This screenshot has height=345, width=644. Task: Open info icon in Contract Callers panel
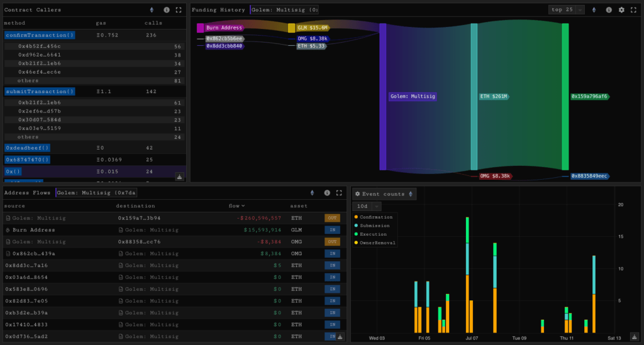[x=167, y=10]
